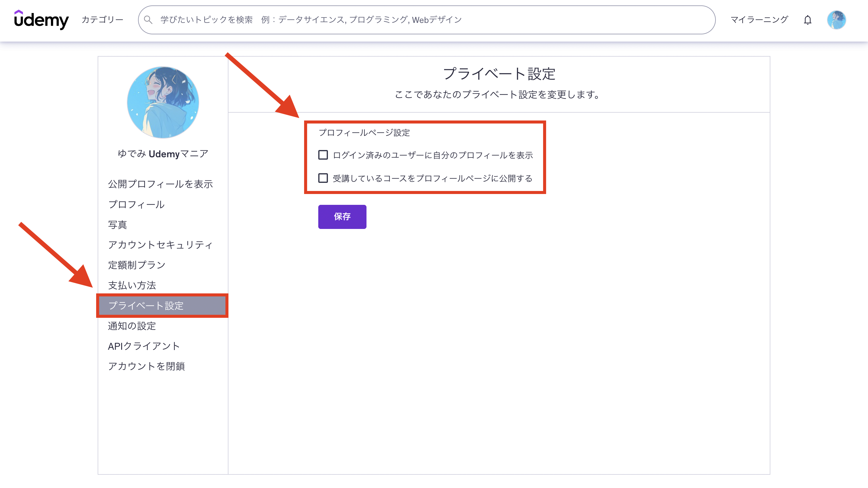Open the user avatar menu in header

coord(836,20)
